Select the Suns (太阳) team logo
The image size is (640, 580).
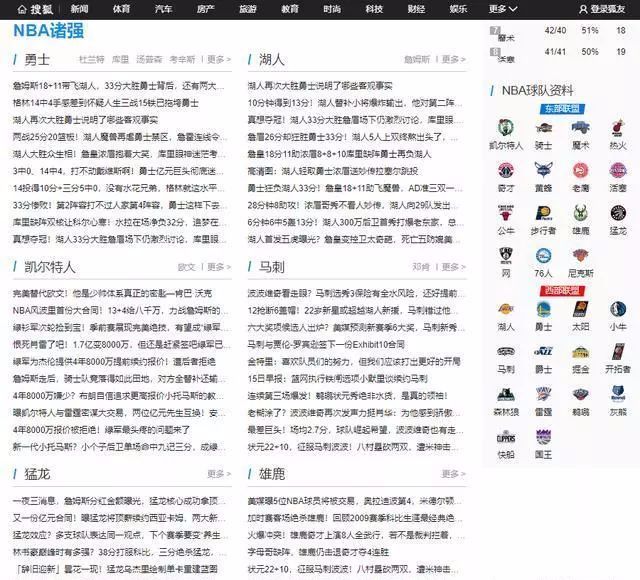point(580,309)
